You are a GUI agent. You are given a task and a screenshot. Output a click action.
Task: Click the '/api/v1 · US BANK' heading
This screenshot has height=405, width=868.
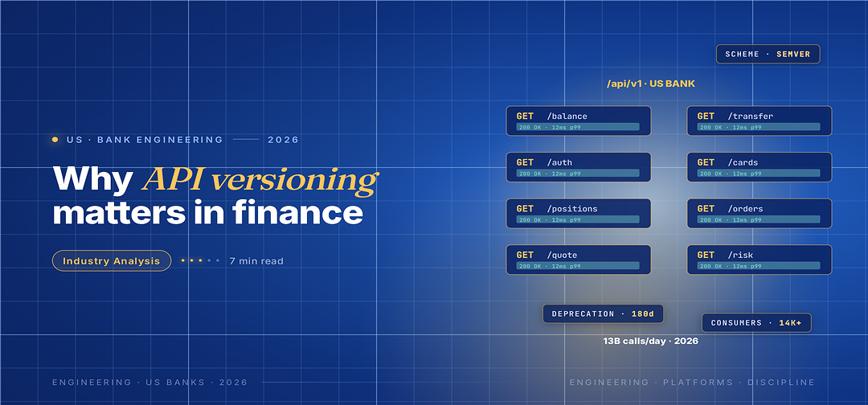[x=650, y=84]
